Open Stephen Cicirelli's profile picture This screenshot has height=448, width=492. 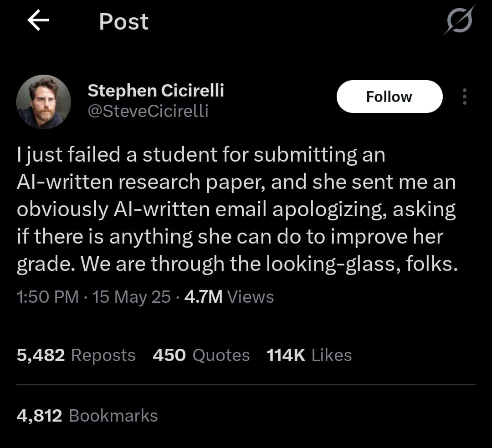tap(44, 102)
